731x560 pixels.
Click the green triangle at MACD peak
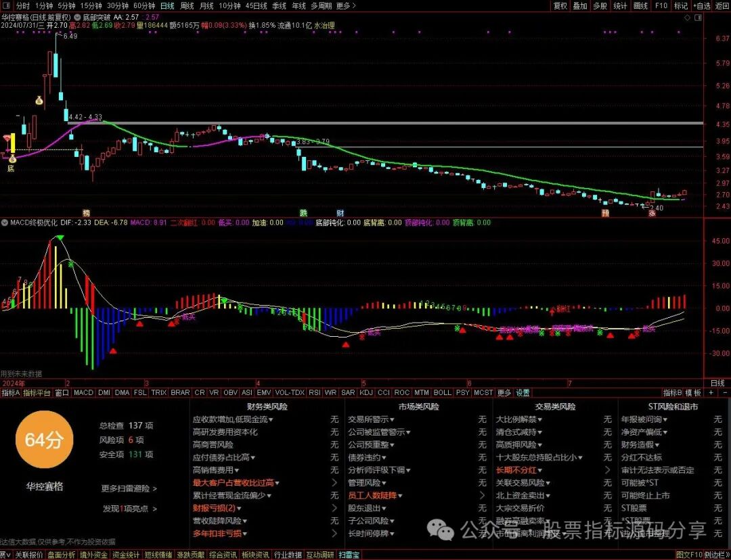tap(60, 238)
